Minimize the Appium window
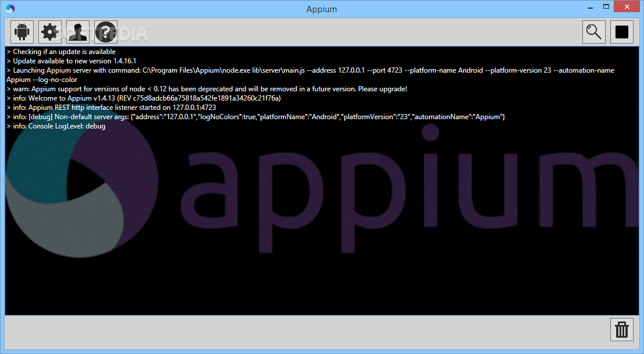Screen dimensions: 644x354 pyautogui.click(x=591, y=7)
